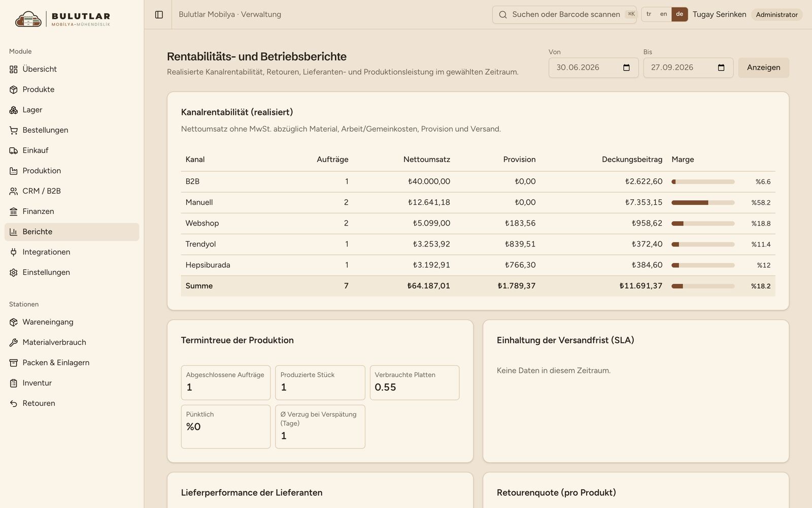Click the Deckungsbeitrag column header
This screenshot has width=812, height=508.
632,160
